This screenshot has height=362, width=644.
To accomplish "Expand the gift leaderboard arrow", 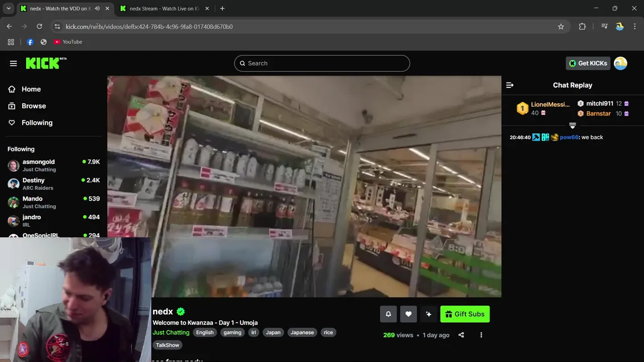I will [x=573, y=126].
